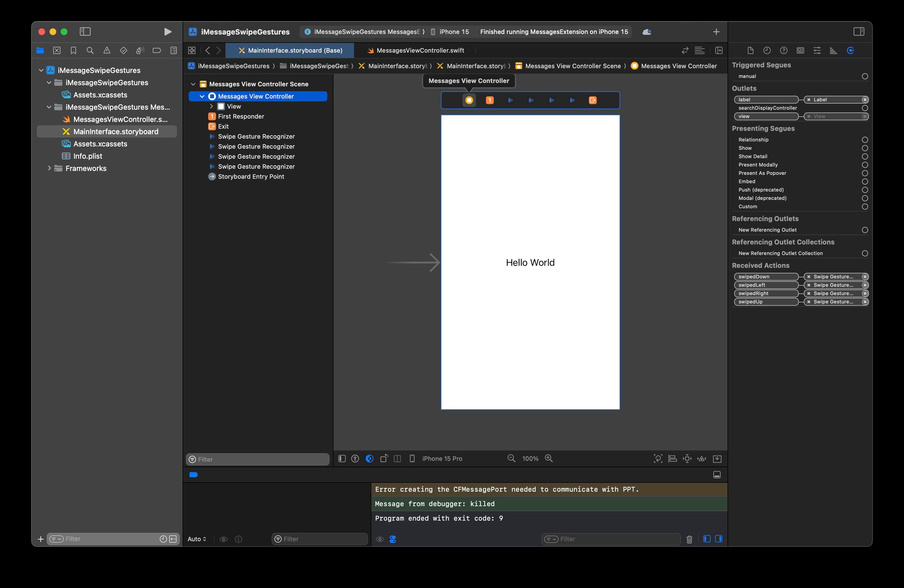Expand the View item in outline
Screen dimensions: 904x588
(212, 106)
